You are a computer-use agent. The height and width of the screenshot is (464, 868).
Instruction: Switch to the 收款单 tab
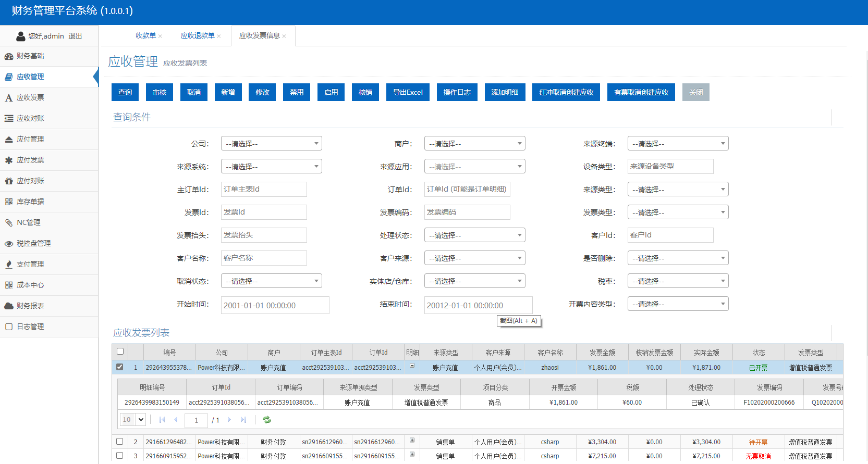pyautogui.click(x=145, y=36)
